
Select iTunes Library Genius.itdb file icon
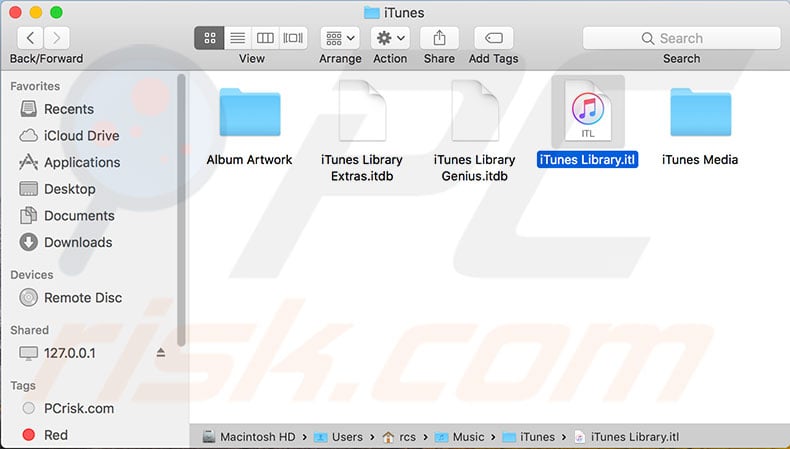pyautogui.click(x=475, y=111)
